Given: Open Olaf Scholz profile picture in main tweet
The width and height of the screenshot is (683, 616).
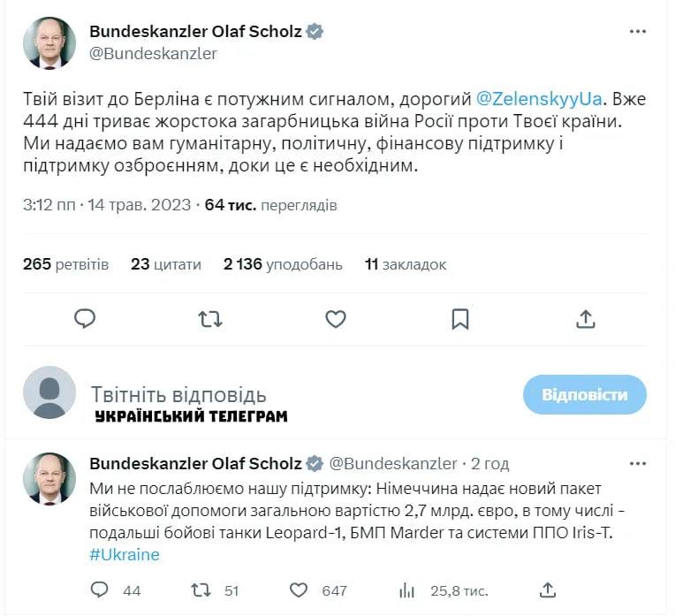Looking at the screenshot, I should point(49,43).
